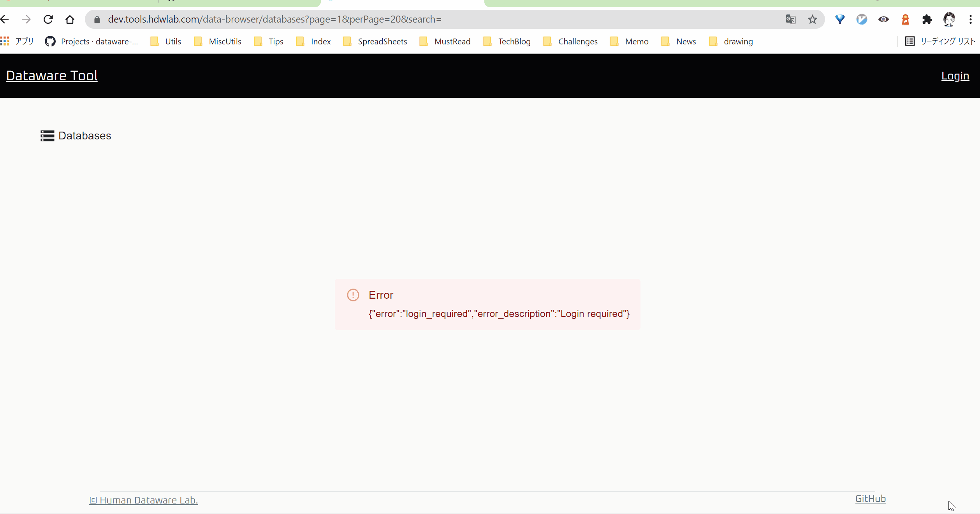The height and width of the screenshot is (514, 980).
Task: Open the Chrome three-dot menu
Action: tap(971, 19)
